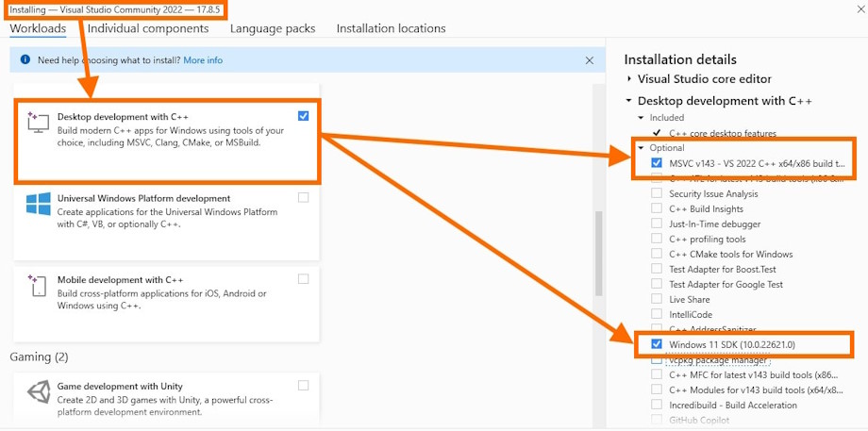Check the C++ profiling tools option
Viewport: 868px width, 431px height.
657,240
